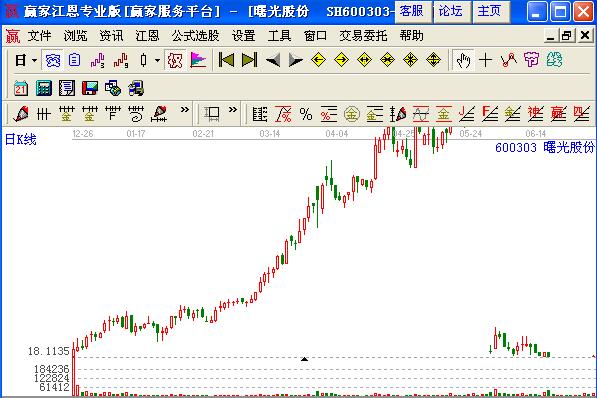Image resolution: width=597 pixels, height=398 pixels.
Task: Open the 日 period dropdown arrow
Action: tap(34, 60)
